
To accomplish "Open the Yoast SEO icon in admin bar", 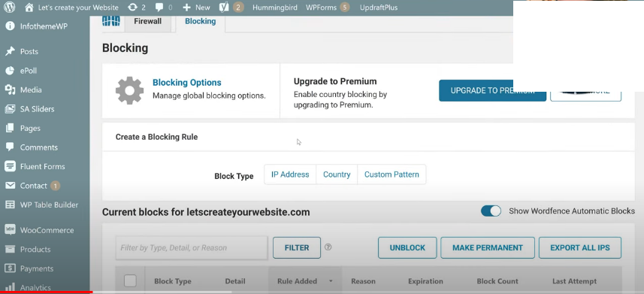I will pyautogui.click(x=224, y=7).
